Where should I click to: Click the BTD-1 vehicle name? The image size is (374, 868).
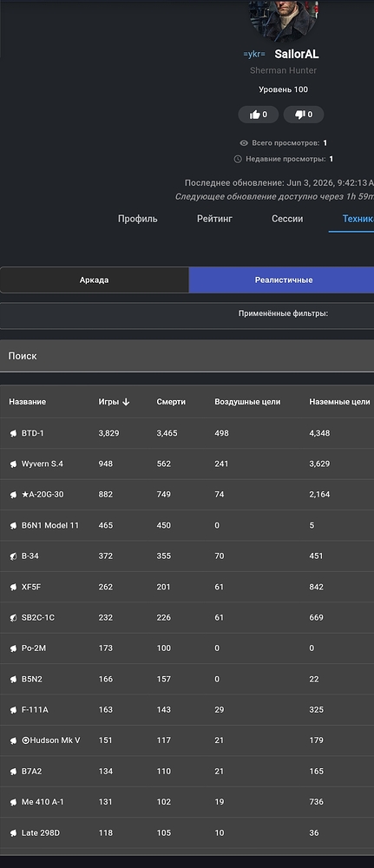click(x=33, y=433)
